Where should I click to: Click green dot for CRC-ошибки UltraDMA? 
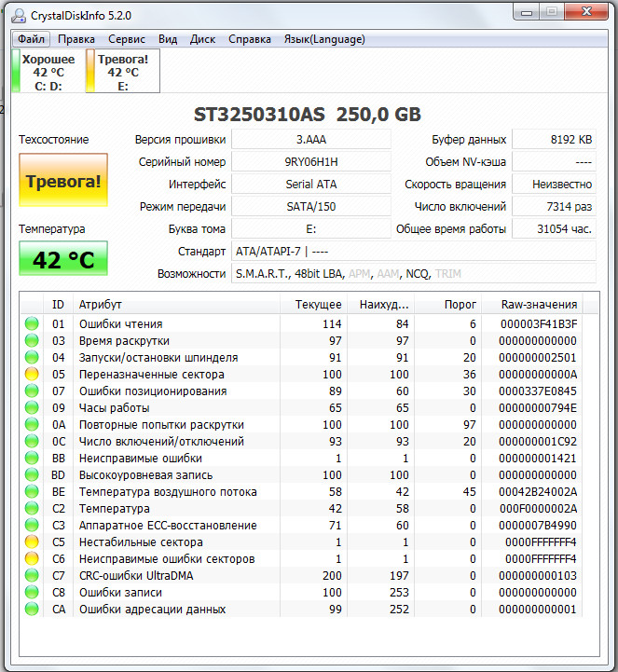coord(33,576)
